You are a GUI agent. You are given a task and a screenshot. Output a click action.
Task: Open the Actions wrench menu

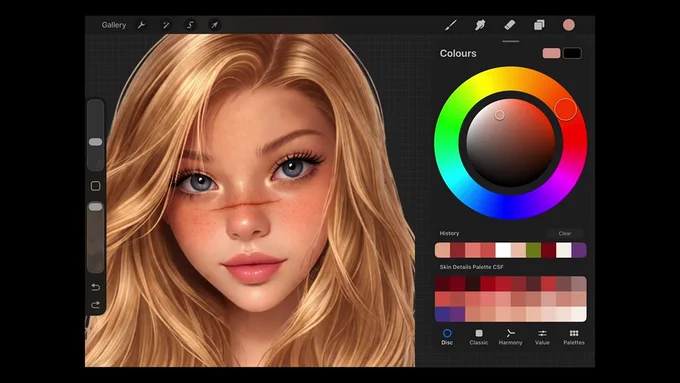[x=141, y=25]
